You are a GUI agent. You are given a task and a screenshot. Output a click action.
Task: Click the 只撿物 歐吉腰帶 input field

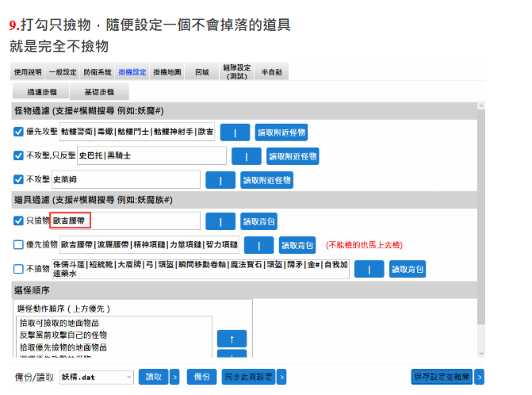(125, 221)
